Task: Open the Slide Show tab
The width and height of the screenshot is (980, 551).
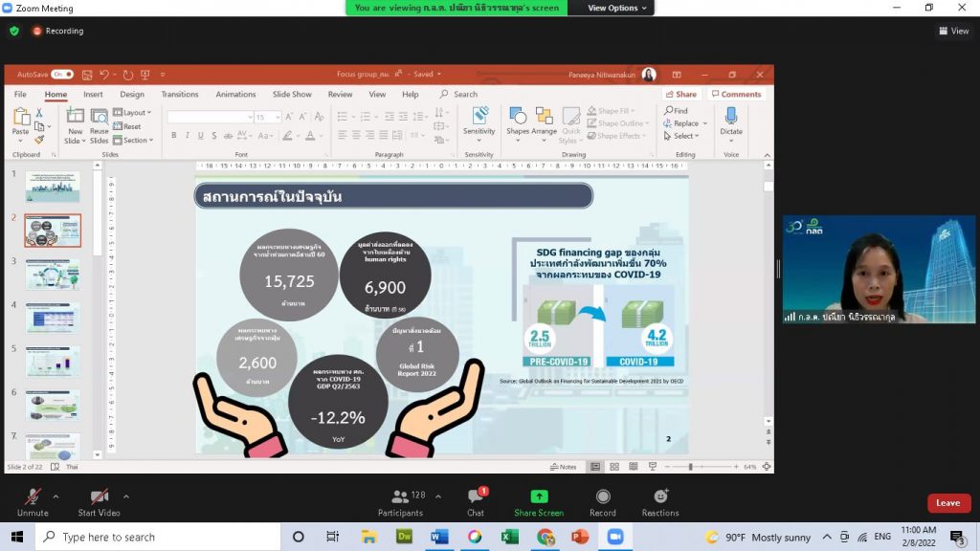Action: point(292,95)
